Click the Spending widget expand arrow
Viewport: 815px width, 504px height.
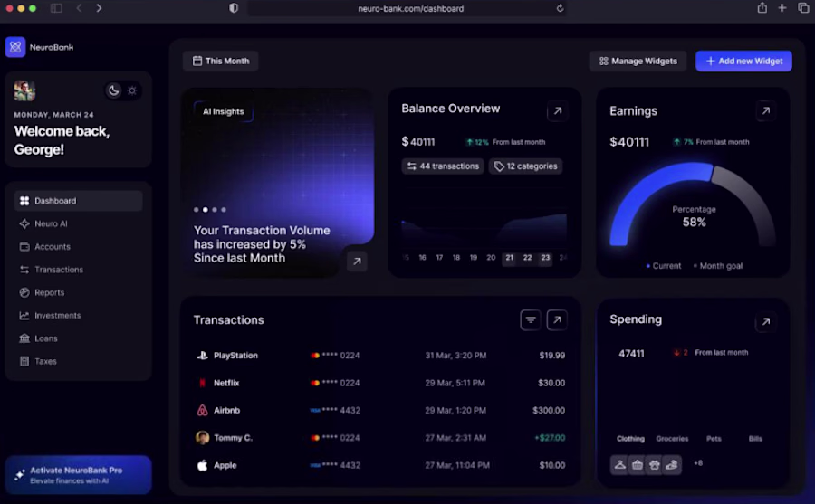[765, 321]
